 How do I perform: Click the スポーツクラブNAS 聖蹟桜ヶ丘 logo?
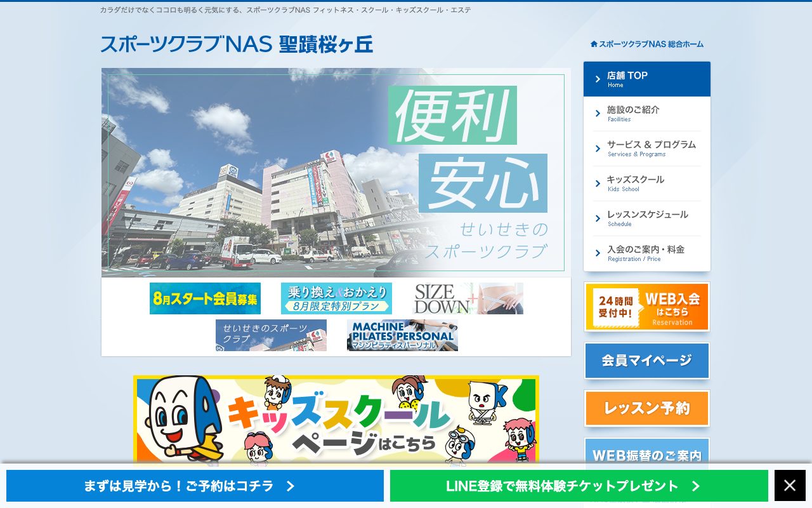pos(237,44)
